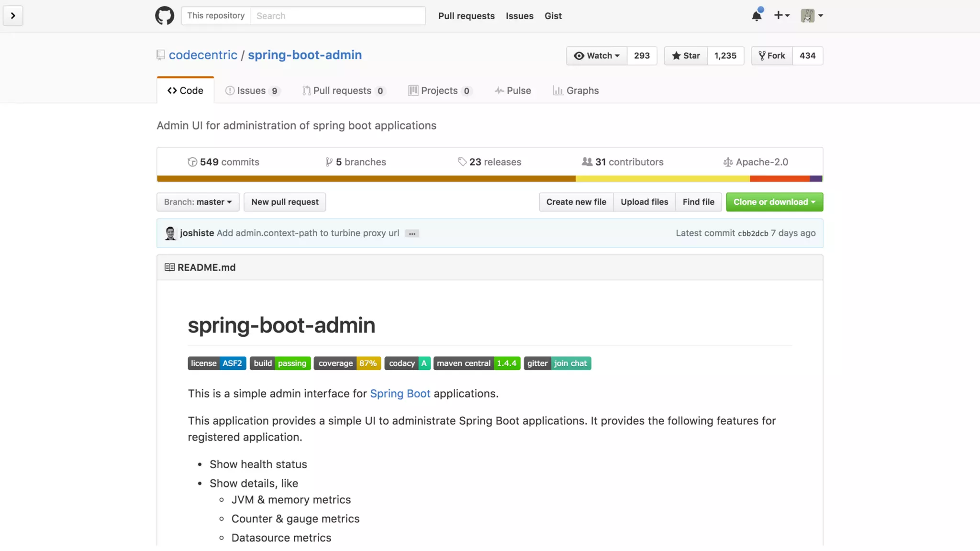Open the plus create-new dropdown
The image size is (980, 551).
[781, 16]
